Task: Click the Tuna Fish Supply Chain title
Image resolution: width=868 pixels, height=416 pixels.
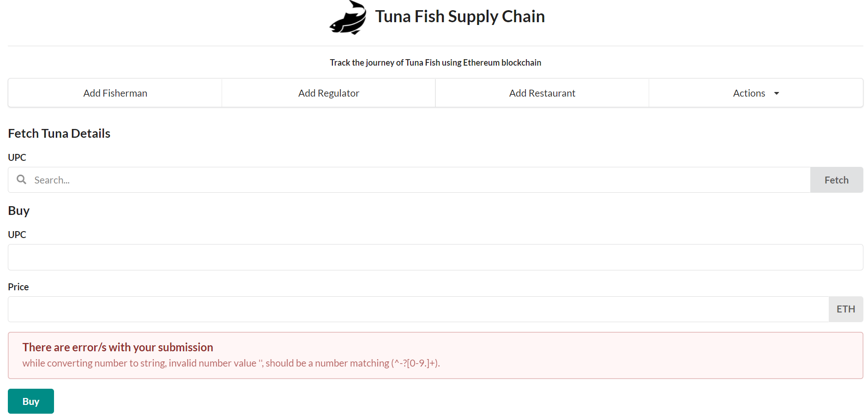Action: coord(460,16)
